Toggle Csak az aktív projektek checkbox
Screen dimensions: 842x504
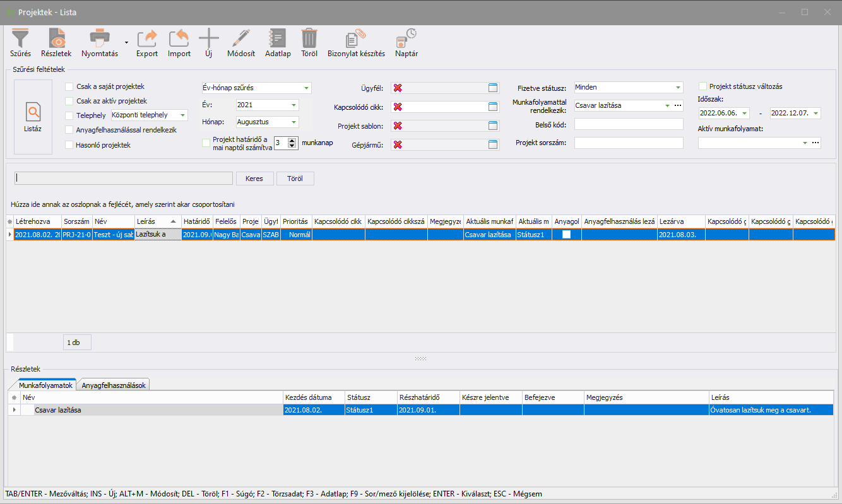(69, 102)
